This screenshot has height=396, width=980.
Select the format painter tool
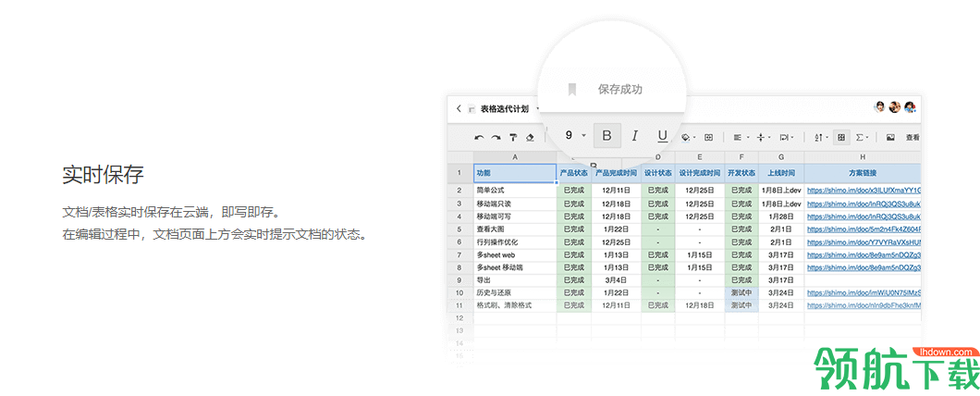click(x=512, y=138)
